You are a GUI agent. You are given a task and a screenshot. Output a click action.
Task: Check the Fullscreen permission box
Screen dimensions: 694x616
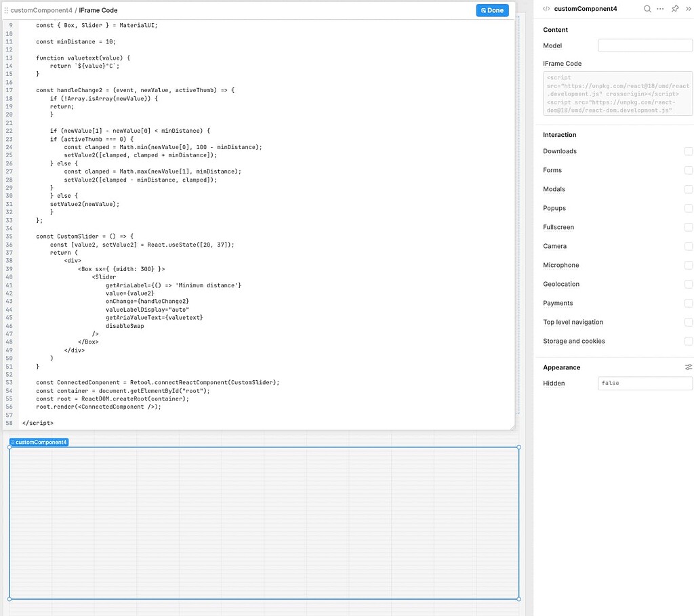(x=689, y=227)
